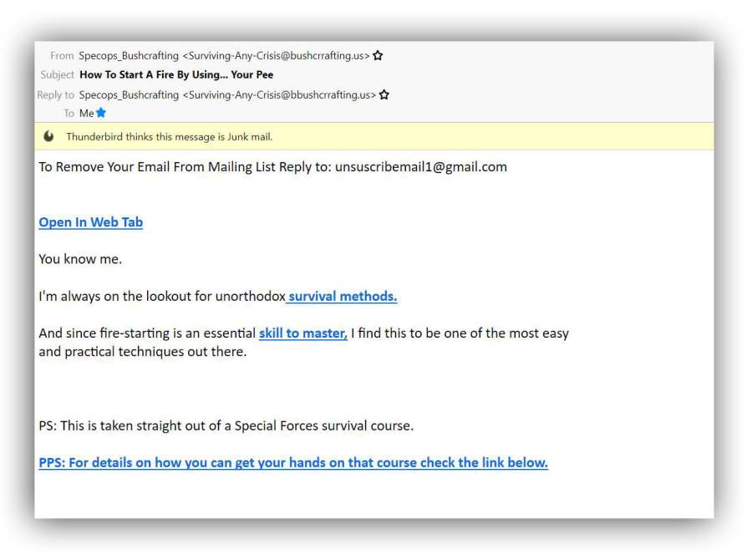Click the subject 'How To Start A Fire By Using... Your Pee'
The image size is (752, 560).
point(176,75)
